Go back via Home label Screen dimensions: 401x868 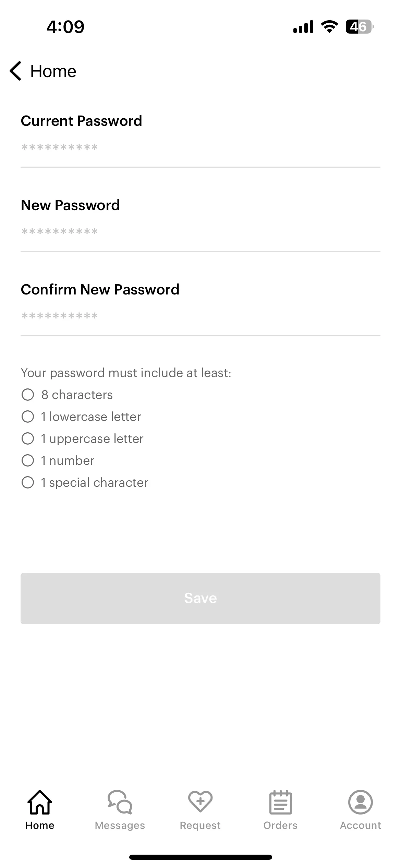pyautogui.click(x=53, y=71)
